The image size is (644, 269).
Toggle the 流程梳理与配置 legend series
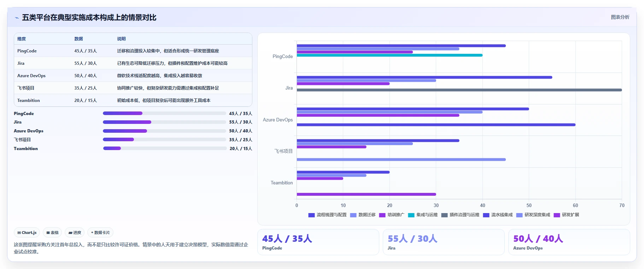coord(327,215)
